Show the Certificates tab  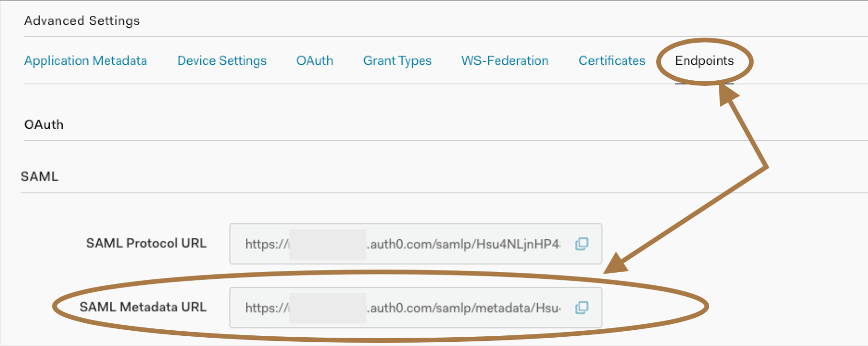[611, 61]
